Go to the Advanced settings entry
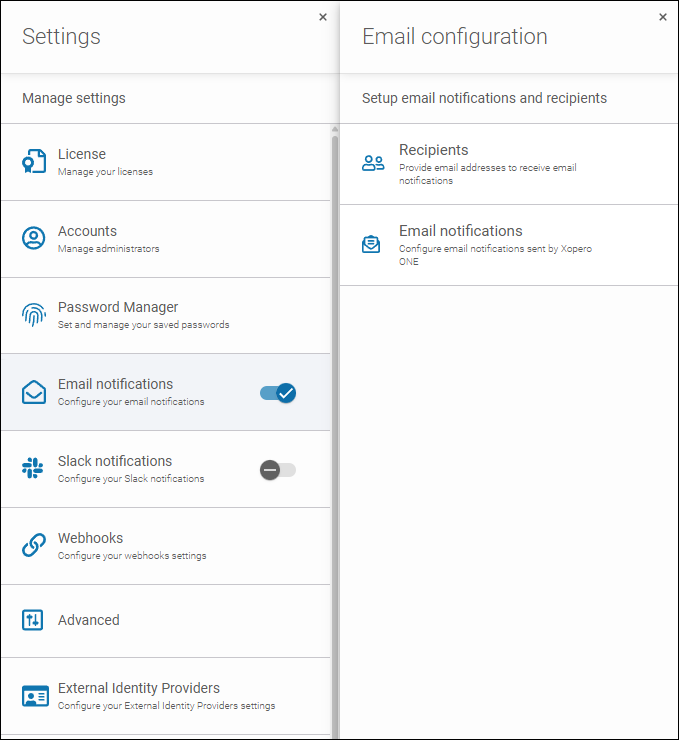The width and height of the screenshot is (679, 740). click(165, 621)
